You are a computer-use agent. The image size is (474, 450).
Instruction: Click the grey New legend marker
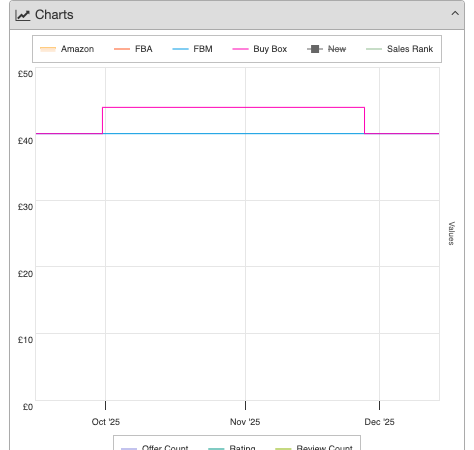tap(315, 49)
